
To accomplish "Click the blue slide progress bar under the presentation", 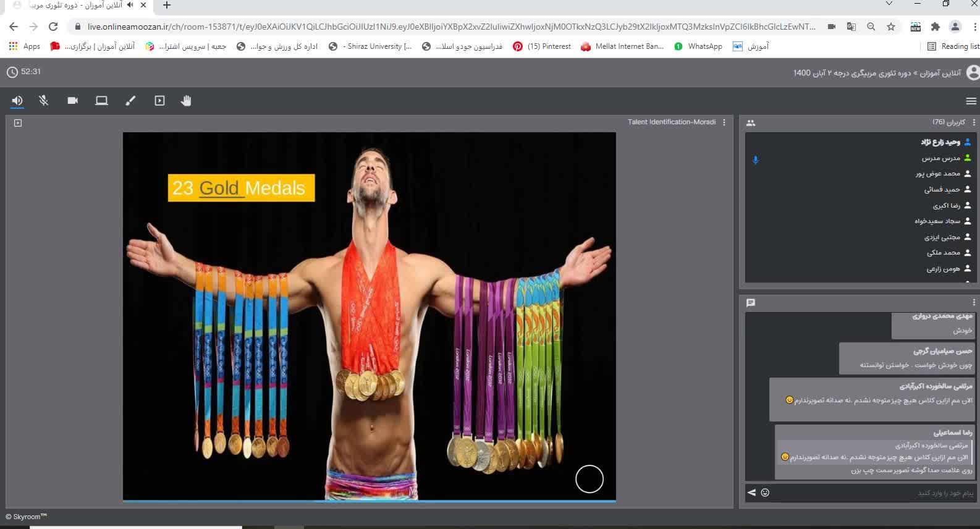I will [369, 501].
